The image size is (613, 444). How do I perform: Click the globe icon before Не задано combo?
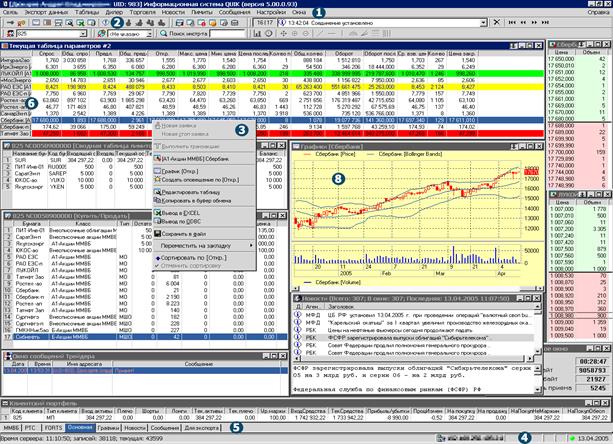click(102, 34)
